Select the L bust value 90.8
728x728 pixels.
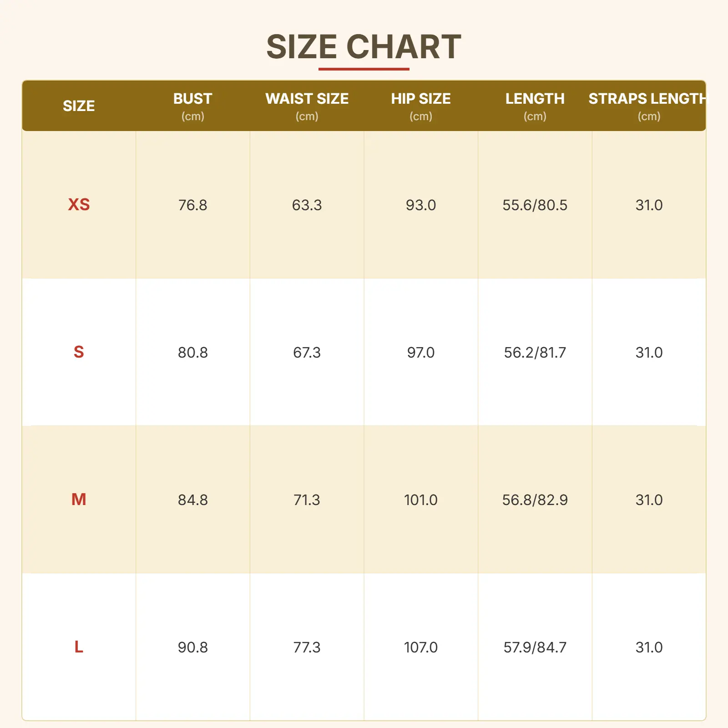click(192, 647)
